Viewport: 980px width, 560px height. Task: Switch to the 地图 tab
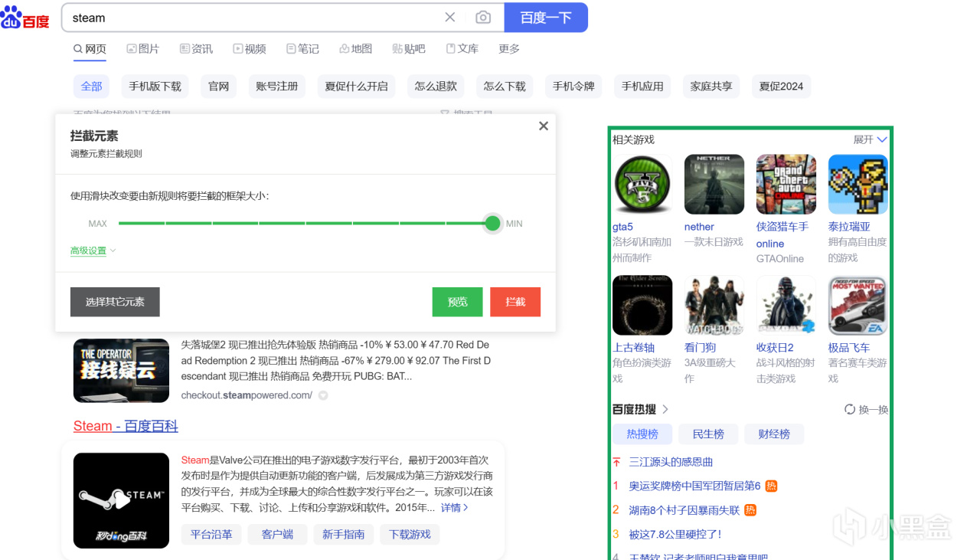(355, 49)
